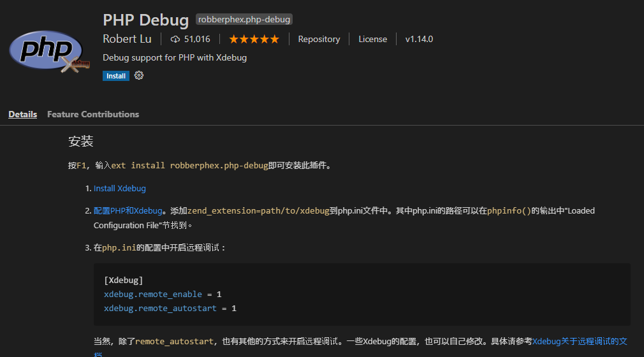Open the 配置PHP和Xdebug link
The width and height of the screenshot is (644, 357).
pos(128,211)
